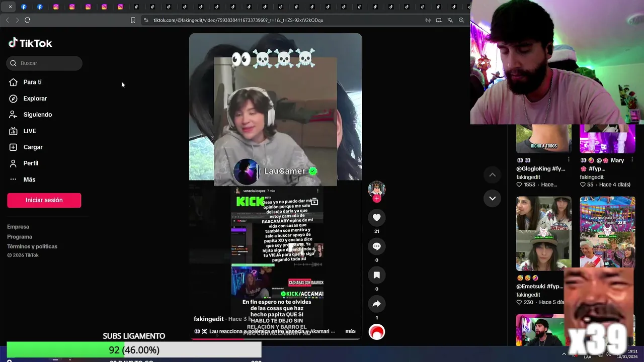Open three-dot menu on Mary card
Viewport: 644px width, 362px height.
click(632, 160)
